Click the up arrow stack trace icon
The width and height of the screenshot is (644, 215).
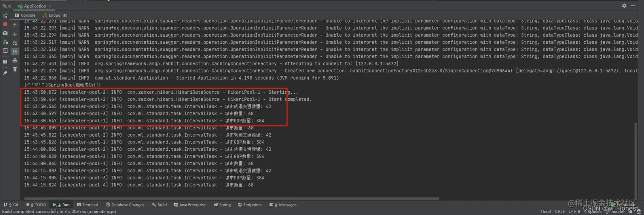click(15, 25)
